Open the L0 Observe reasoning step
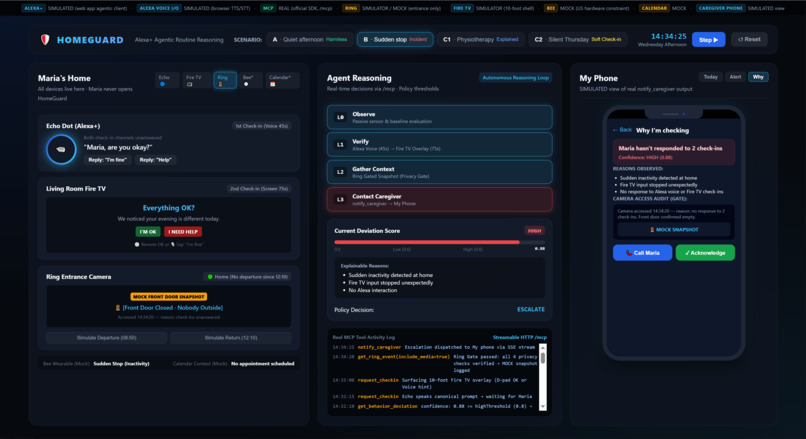Viewport: 806px width, 439px height. coord(439,117)
